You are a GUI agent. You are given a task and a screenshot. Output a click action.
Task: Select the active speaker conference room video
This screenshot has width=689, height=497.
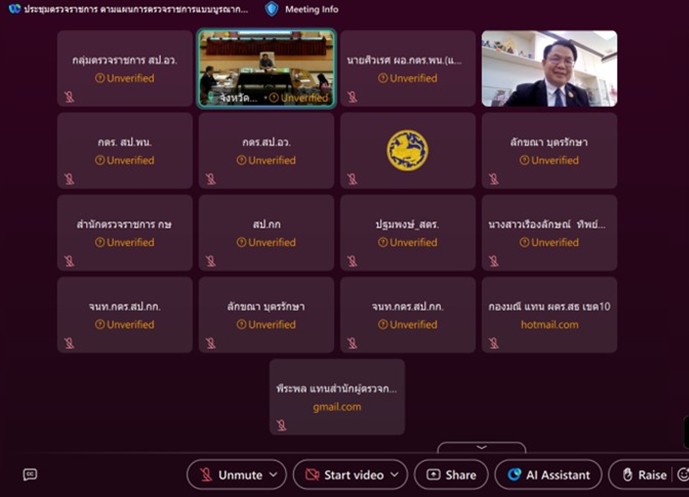[x=266, y=69]
